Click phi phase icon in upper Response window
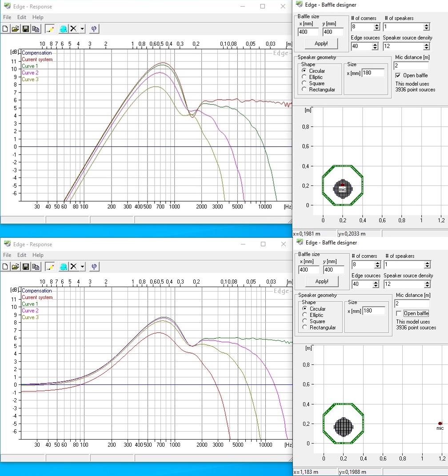This screenshot has height=476, width=448. coord(94,29)
